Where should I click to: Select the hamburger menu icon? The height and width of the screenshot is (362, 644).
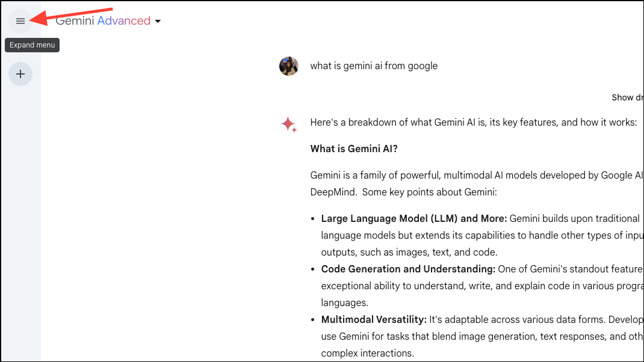point(20,20)
